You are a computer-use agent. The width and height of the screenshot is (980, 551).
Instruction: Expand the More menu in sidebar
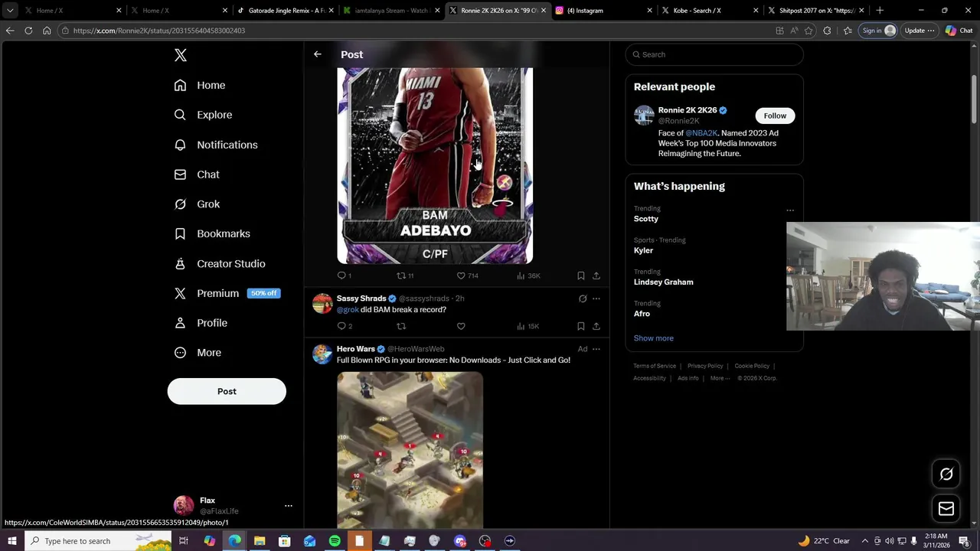(x=198, y=353)
